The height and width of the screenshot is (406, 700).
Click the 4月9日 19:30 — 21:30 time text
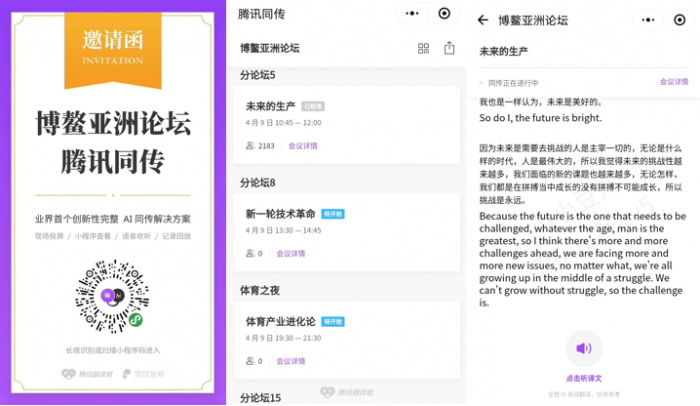(x=283, y=338)
